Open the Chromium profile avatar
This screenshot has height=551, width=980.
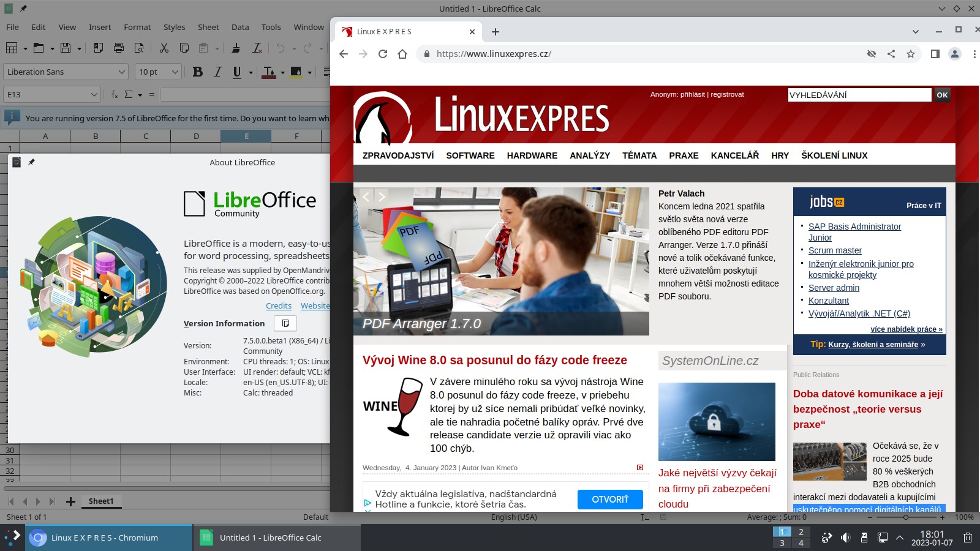click(x=955, y=54)
